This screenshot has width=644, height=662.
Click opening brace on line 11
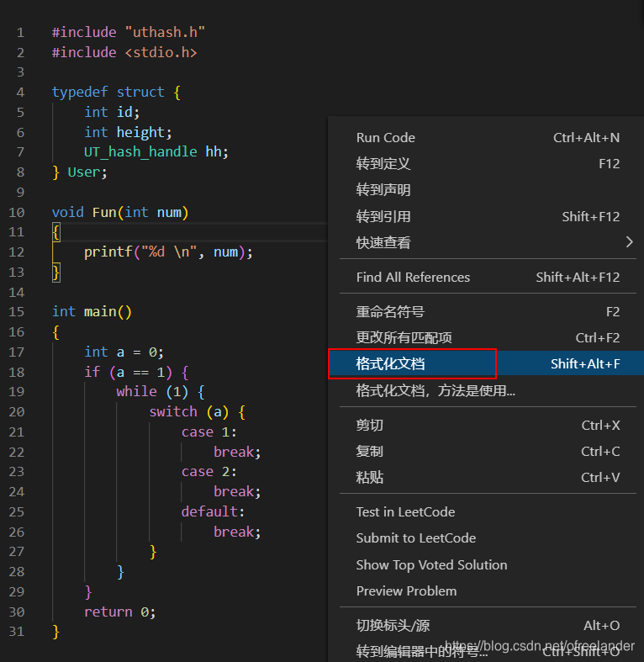click(56, 232)
